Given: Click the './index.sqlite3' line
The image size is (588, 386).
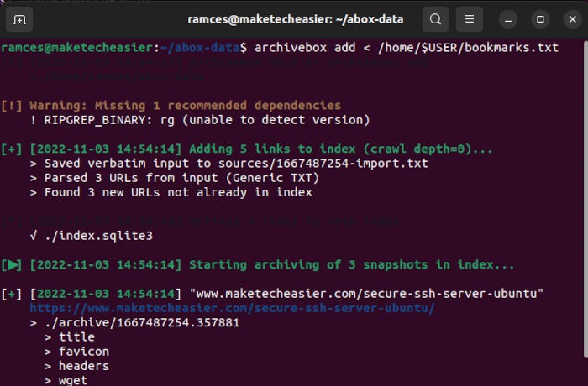Looking at the screenshot, I should [92, 236].
